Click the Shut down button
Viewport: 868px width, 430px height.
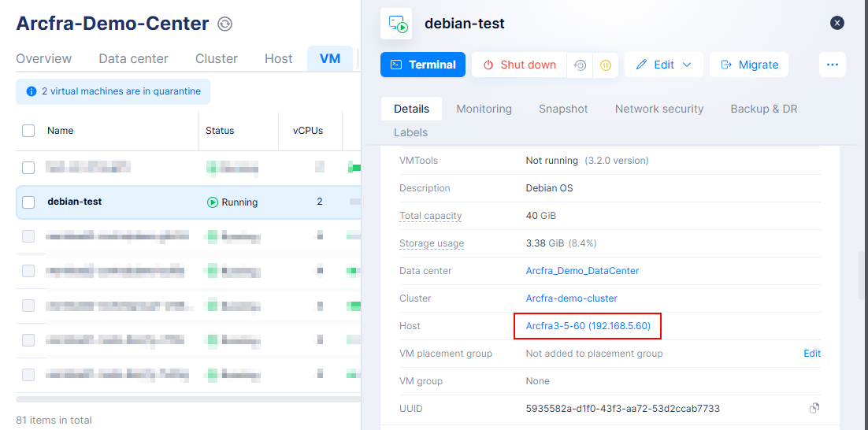pyautogui.click(x=519, y=65)
